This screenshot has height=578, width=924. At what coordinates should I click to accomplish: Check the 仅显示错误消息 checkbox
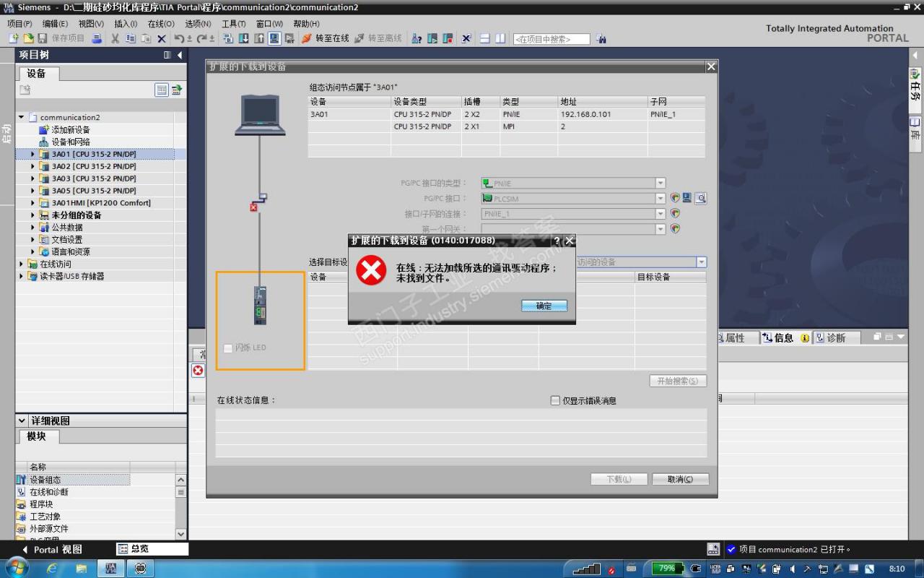click(555, 400)
